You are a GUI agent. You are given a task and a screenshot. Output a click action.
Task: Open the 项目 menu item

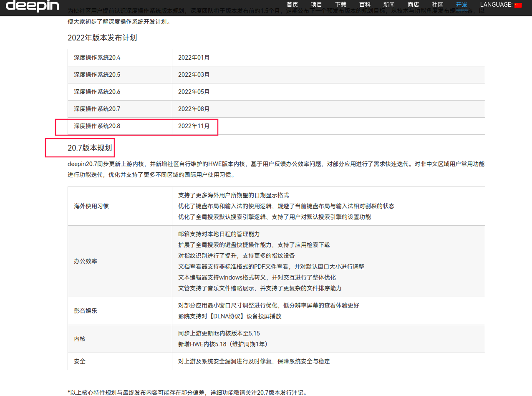317,5
